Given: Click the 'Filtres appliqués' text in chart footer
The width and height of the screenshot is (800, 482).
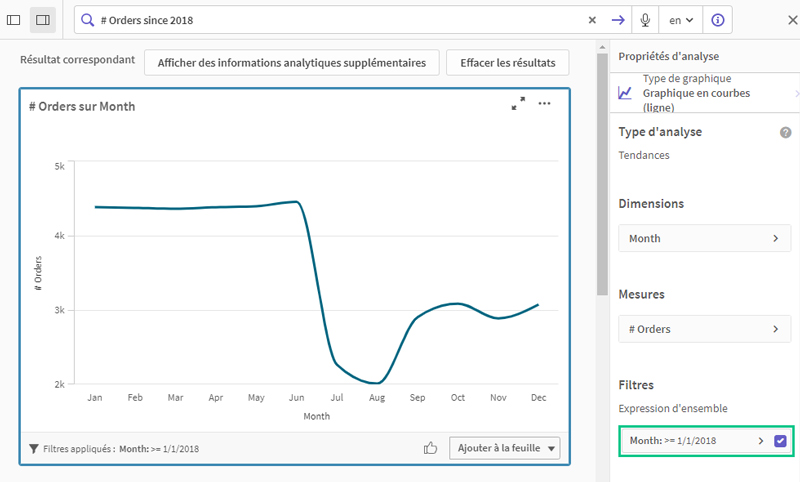Looking at the screenshot, I should [79, 449].
